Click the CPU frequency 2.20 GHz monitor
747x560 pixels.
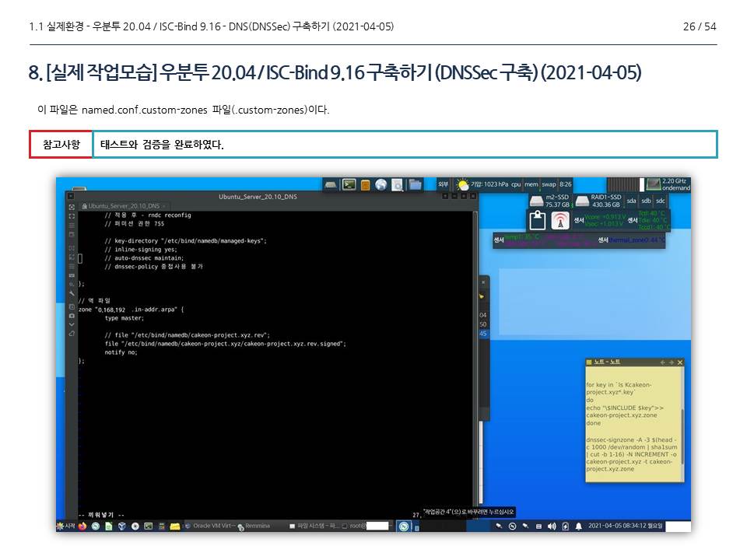point(668,184)
